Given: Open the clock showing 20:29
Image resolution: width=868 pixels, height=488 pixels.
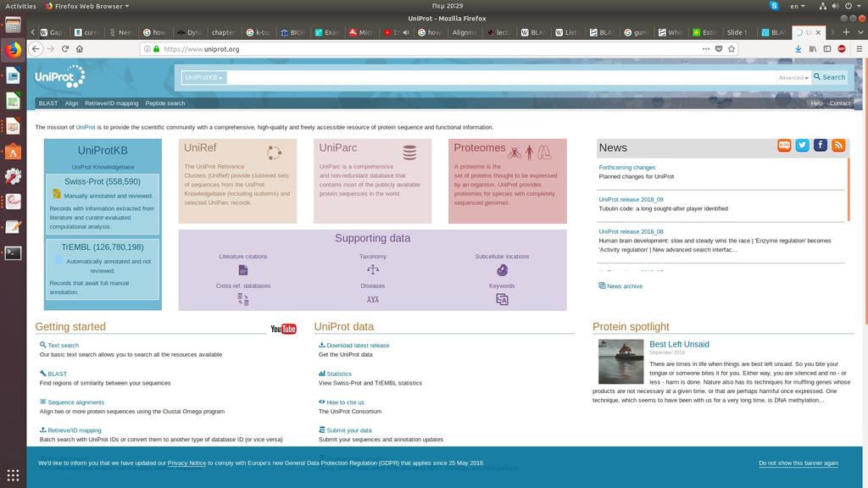Looking at the screenshot, I should [447, 6].
